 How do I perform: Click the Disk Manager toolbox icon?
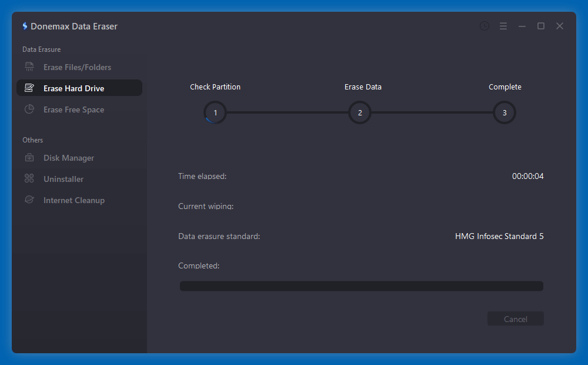(29, 158)
